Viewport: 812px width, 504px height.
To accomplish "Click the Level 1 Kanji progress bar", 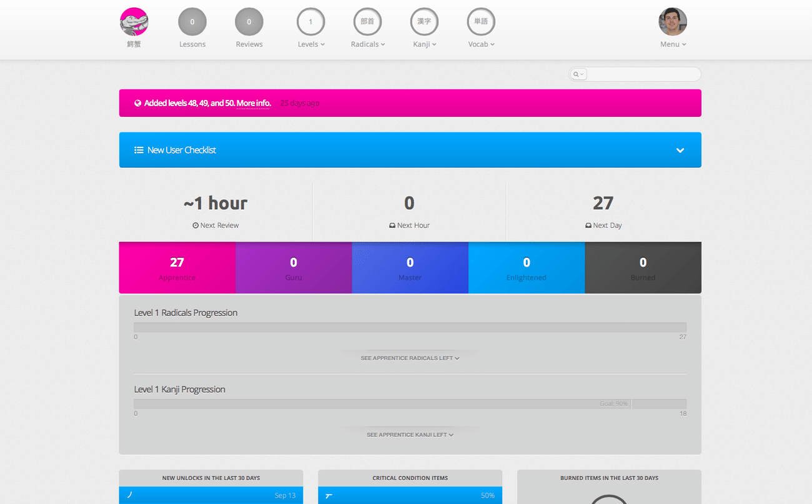I will point(410,404).
